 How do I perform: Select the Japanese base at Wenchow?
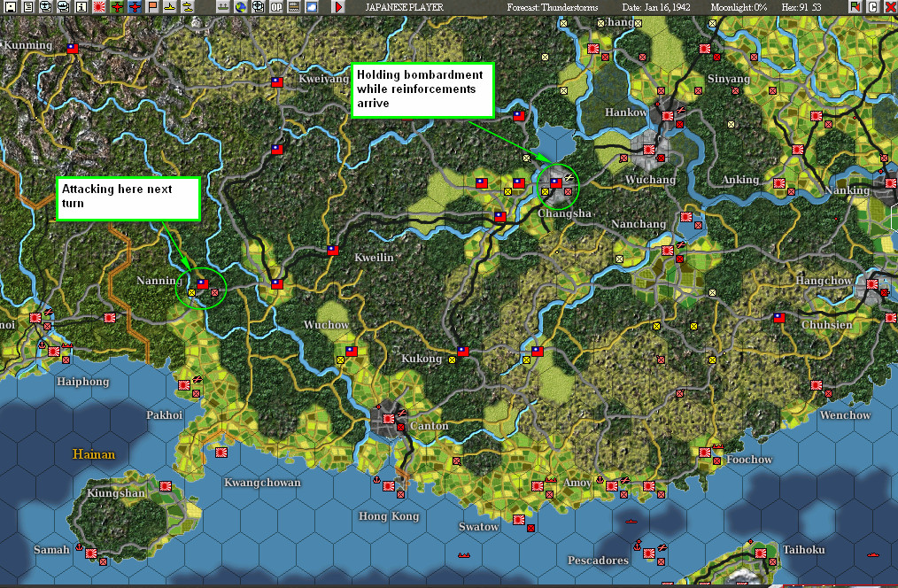tap(817, 385)
